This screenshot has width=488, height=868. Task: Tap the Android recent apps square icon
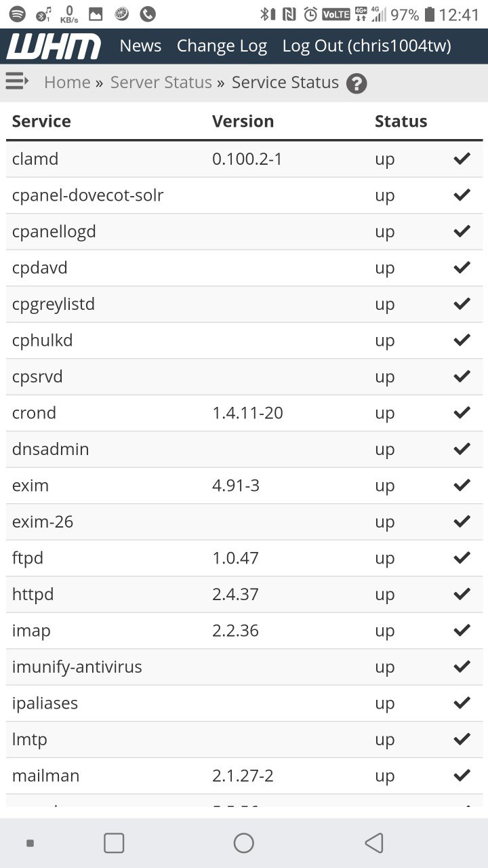click(x=114, y=843)
